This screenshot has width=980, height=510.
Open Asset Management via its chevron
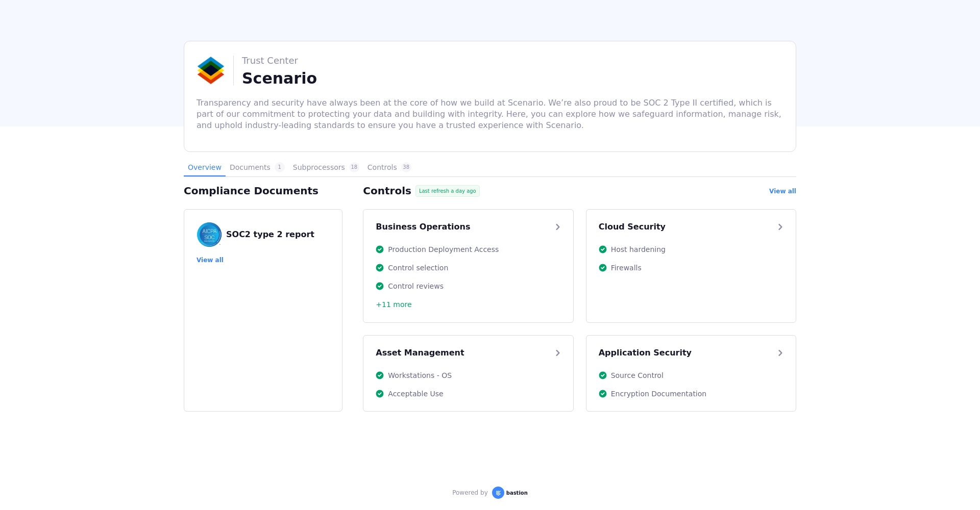(557, 353)
